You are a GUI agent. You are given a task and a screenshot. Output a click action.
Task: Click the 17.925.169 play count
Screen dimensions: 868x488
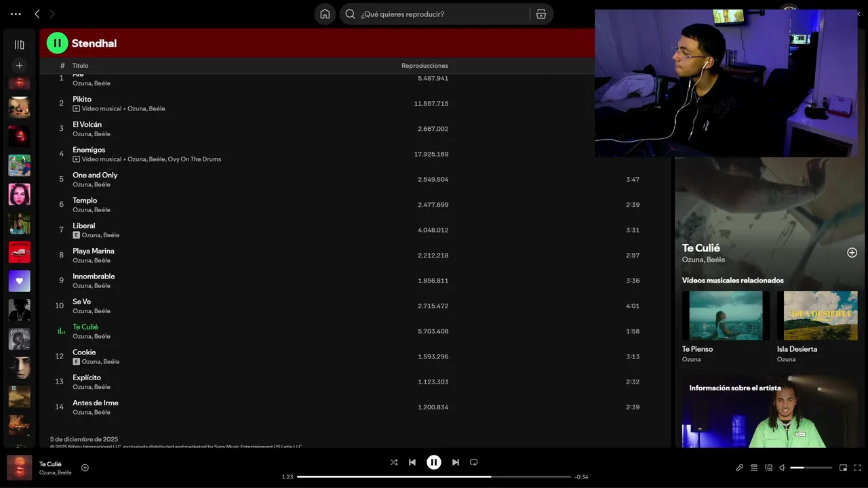coord(431,154)
